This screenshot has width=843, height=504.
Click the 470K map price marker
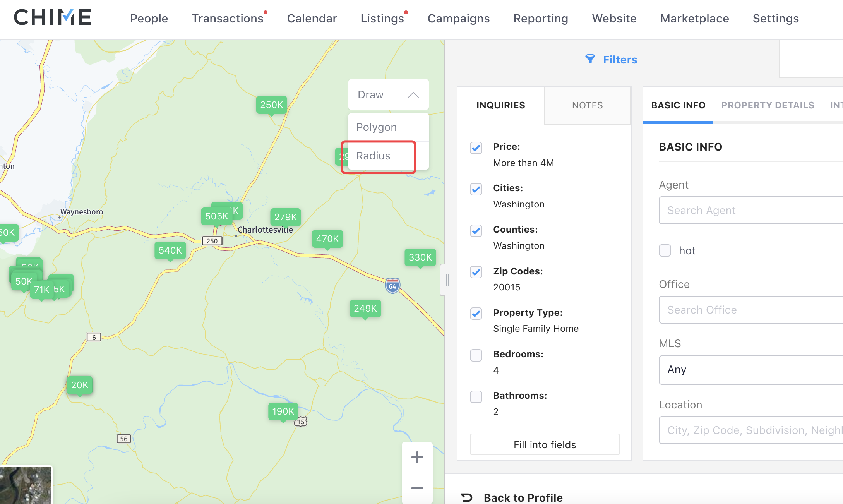[327, 238]
